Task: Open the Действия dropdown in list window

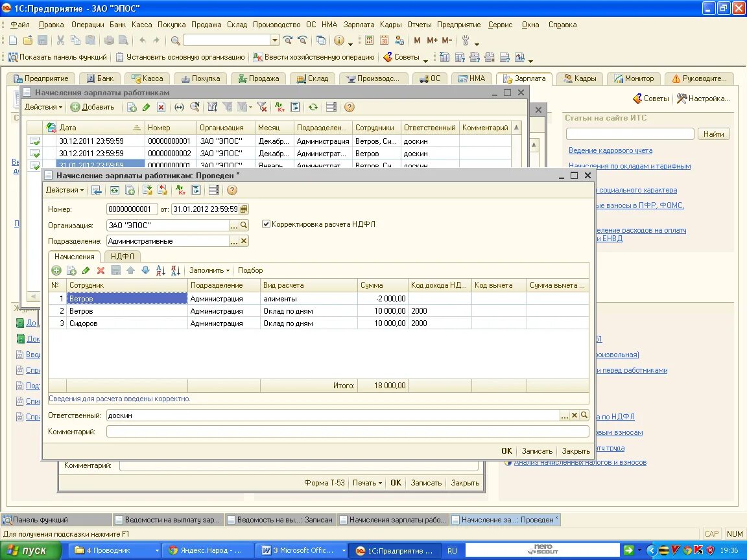Action: (43, 107)
